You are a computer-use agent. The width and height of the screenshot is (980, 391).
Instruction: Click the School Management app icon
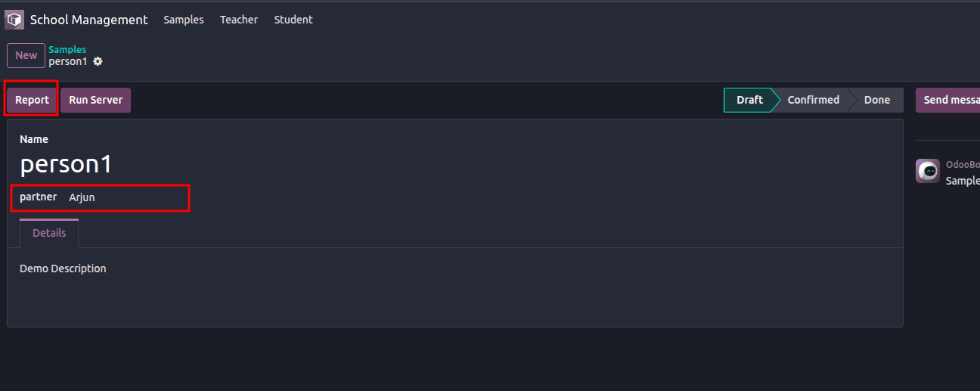pyautogui.click(x=14, y=20)
